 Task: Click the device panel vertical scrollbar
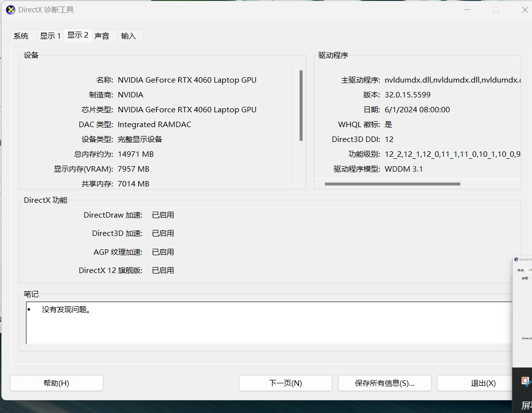[301, 105]
